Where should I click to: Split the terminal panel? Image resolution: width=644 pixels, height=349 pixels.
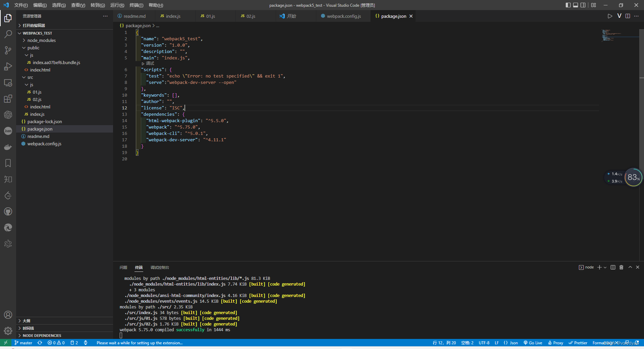coord(613,267)
